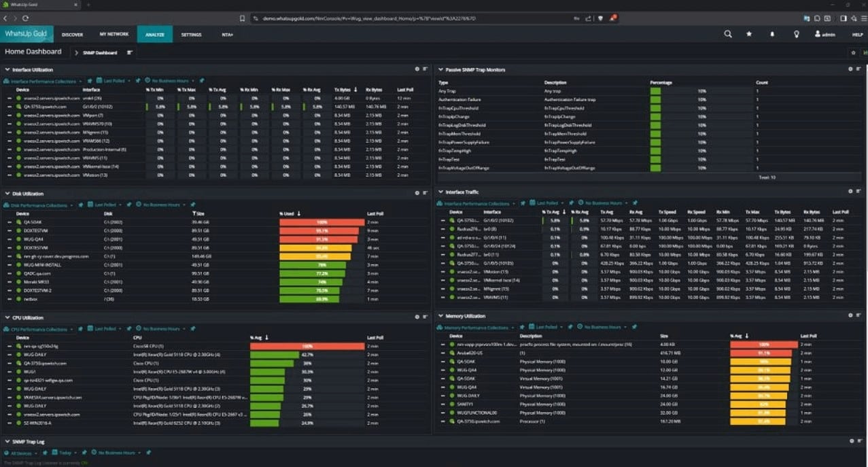Click the WhatsUp Gold logo
This screenshot has width=868, height=467.
pos(25,33)
